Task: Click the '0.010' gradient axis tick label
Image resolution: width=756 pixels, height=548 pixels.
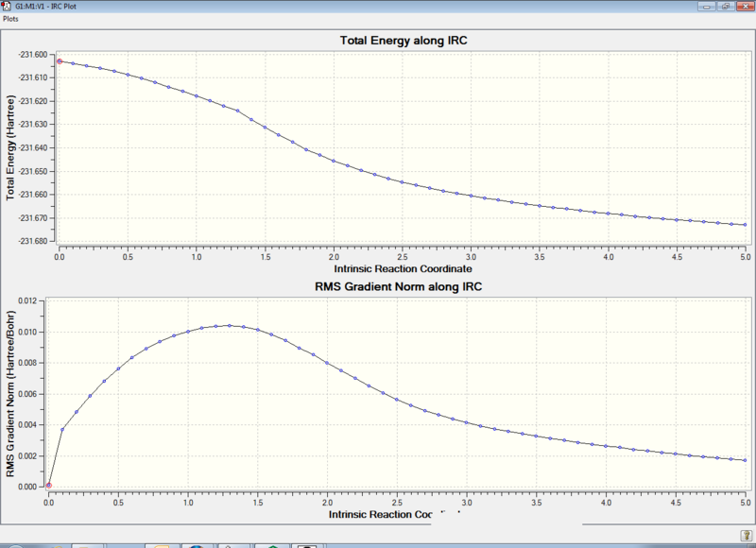Action: click(x=27, y=332)
